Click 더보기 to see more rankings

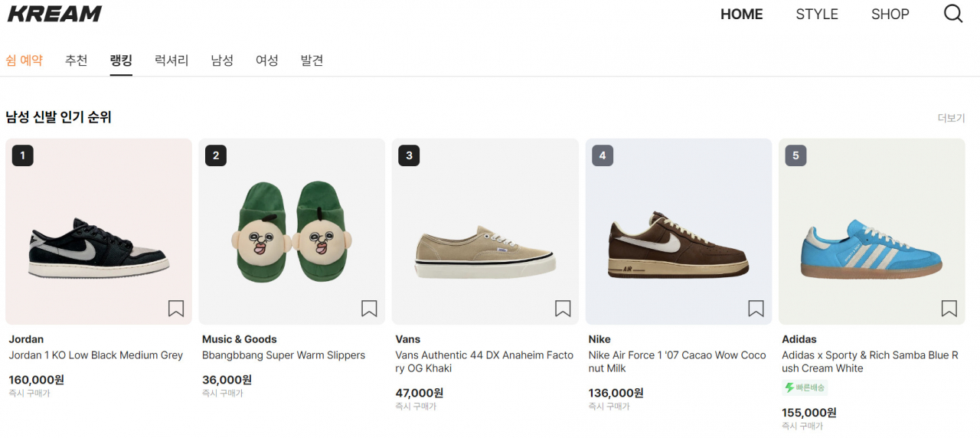(x=952, y=118)
